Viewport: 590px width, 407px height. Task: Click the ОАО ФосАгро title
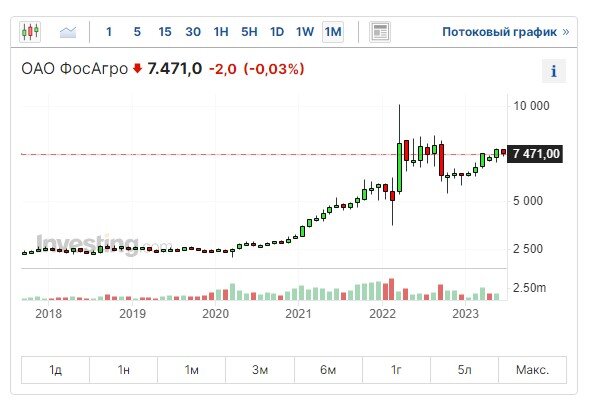click(x=75, y=69)
